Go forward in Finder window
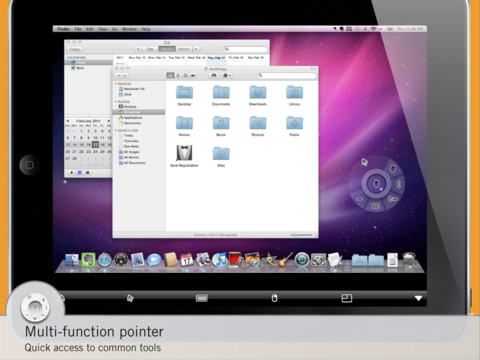This screenshot has height=360, width=480. tap(125, 76)
